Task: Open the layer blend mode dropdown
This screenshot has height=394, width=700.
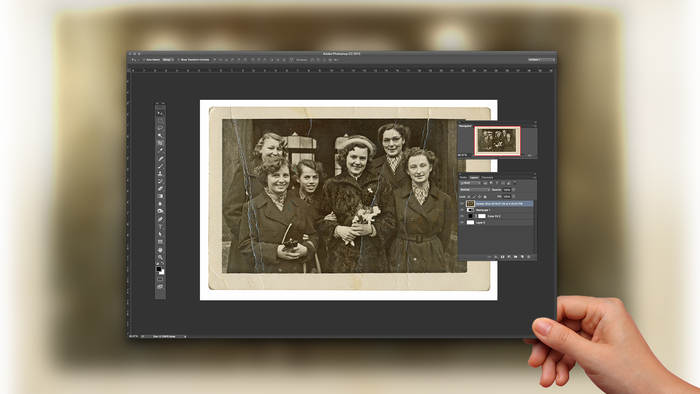Action: click(x=475, y=190)
